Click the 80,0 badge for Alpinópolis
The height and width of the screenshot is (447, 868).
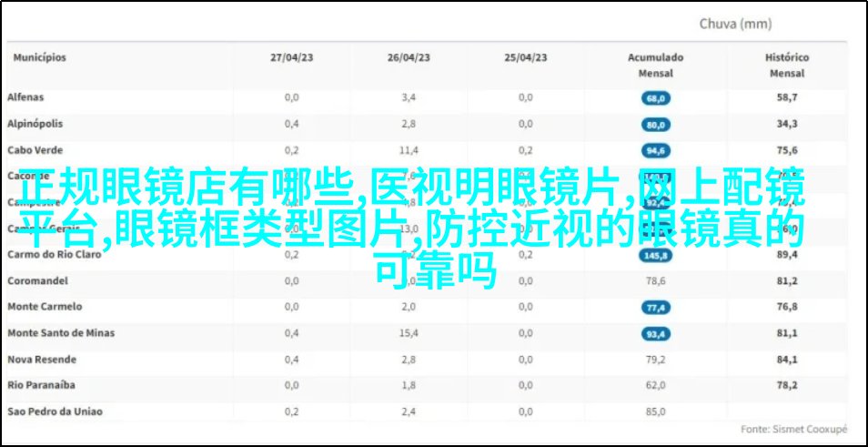pyautogui.click(x=655, y=124)
